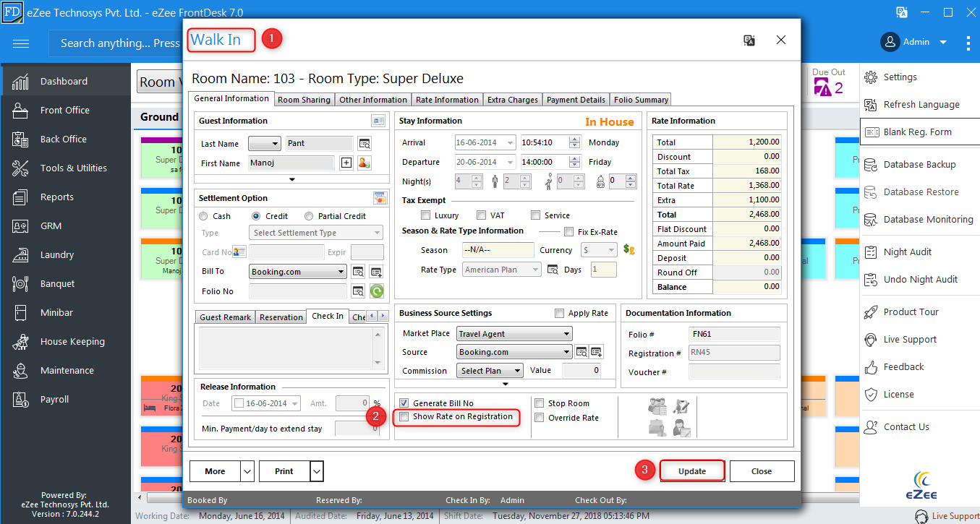
Task: Toggle the Luxury tax exempt checkbox
Action: pos(425,215)
